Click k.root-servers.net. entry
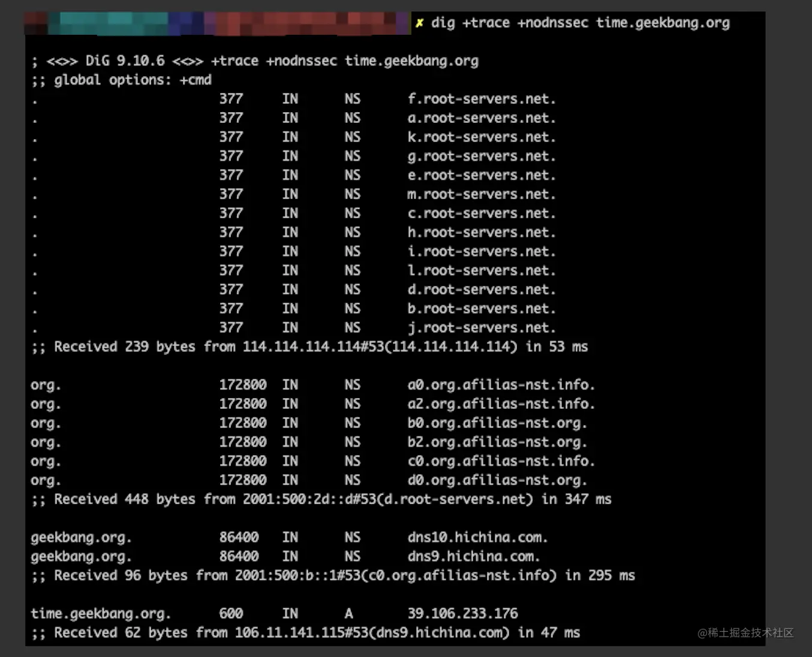 (482, 137)
